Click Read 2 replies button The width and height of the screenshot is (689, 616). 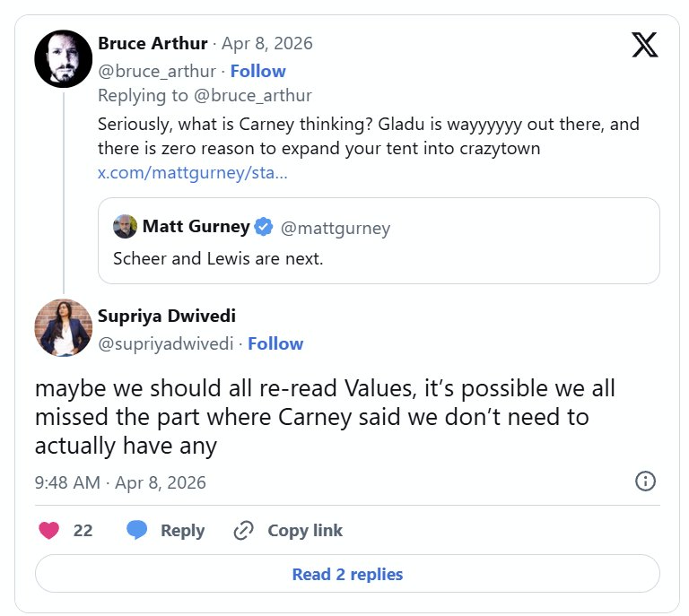click(347, 574)
